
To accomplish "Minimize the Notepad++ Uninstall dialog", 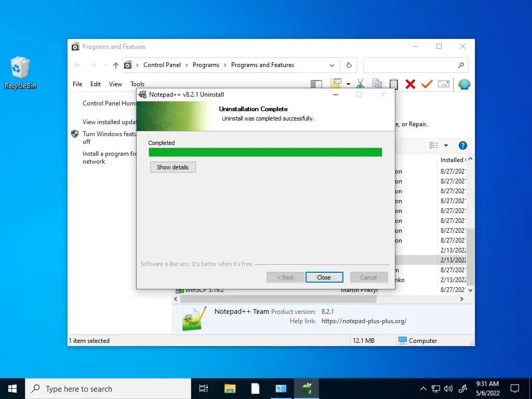I will [x=336, y=95].
